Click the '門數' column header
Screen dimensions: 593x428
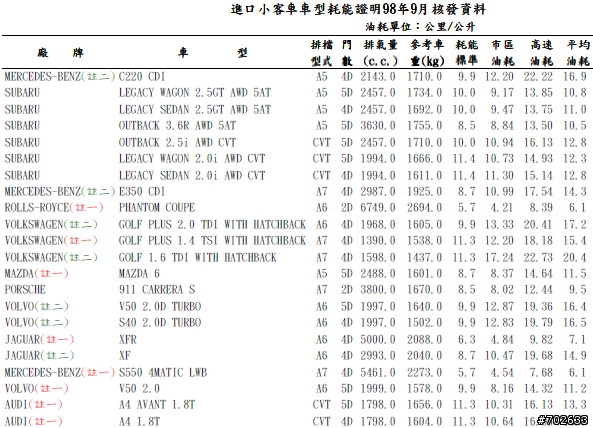347,53
